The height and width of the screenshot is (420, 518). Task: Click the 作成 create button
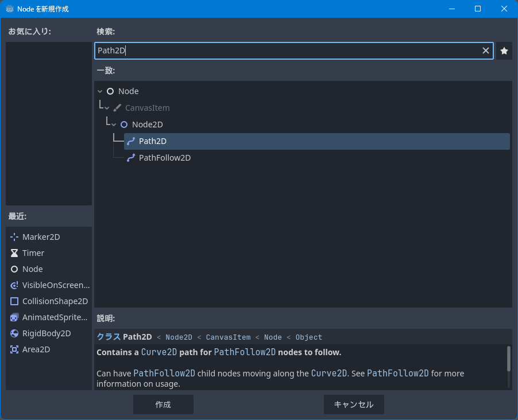tap(163, 405)
